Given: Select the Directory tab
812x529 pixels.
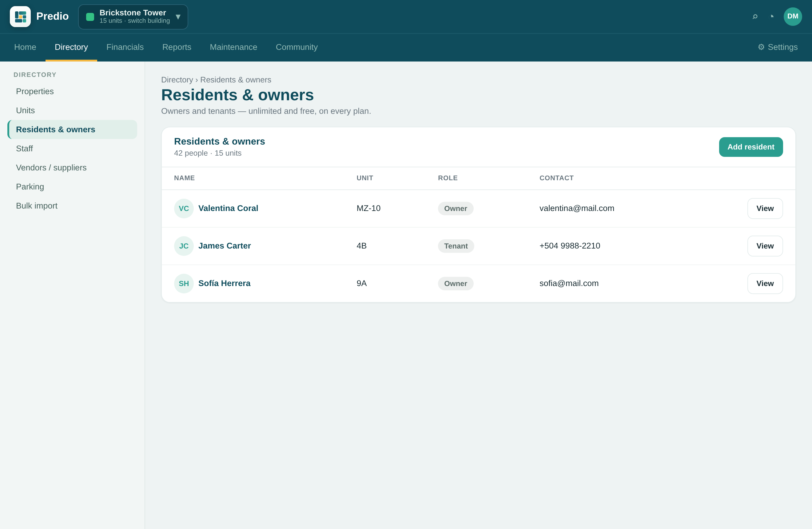Looking at the screenshot, I should [x=71, y=47].
